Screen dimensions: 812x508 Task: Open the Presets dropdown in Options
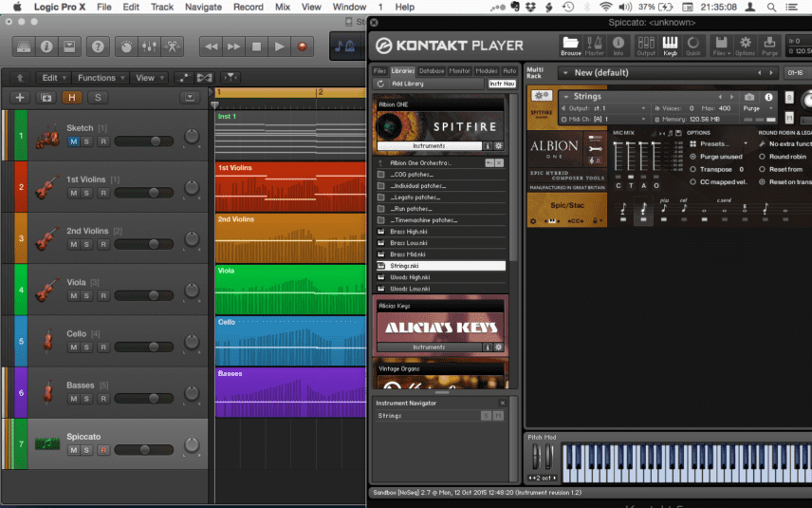tap(720, 143)
